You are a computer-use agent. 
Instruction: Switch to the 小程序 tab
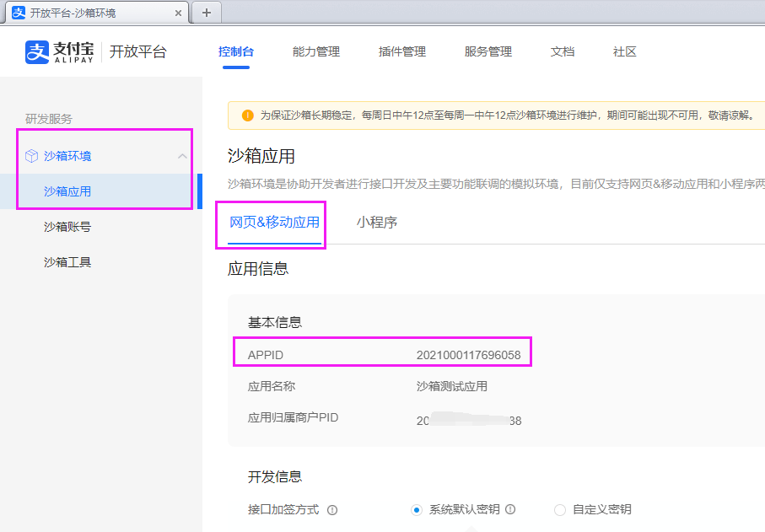click(377, 223)
